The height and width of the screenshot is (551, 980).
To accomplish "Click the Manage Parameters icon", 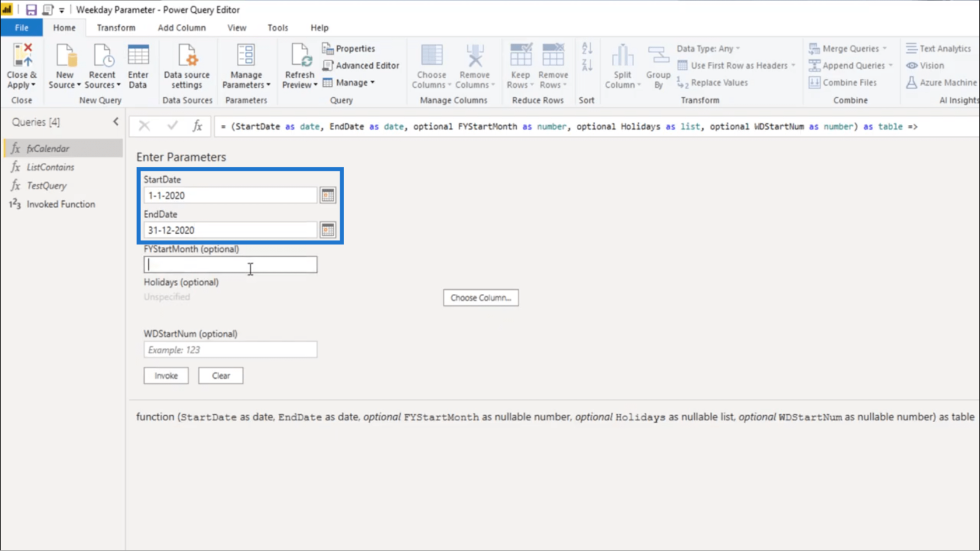I will 246,55.
